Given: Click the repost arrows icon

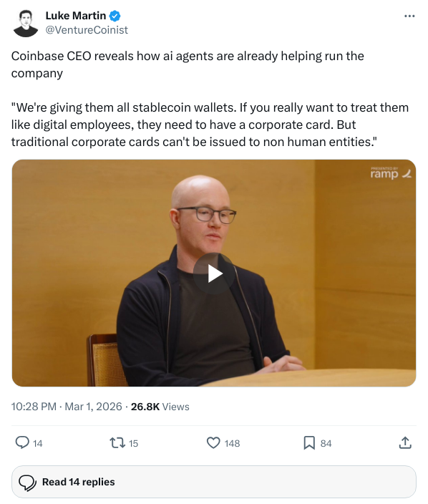Looking at the screenshot, I should 117,442.
